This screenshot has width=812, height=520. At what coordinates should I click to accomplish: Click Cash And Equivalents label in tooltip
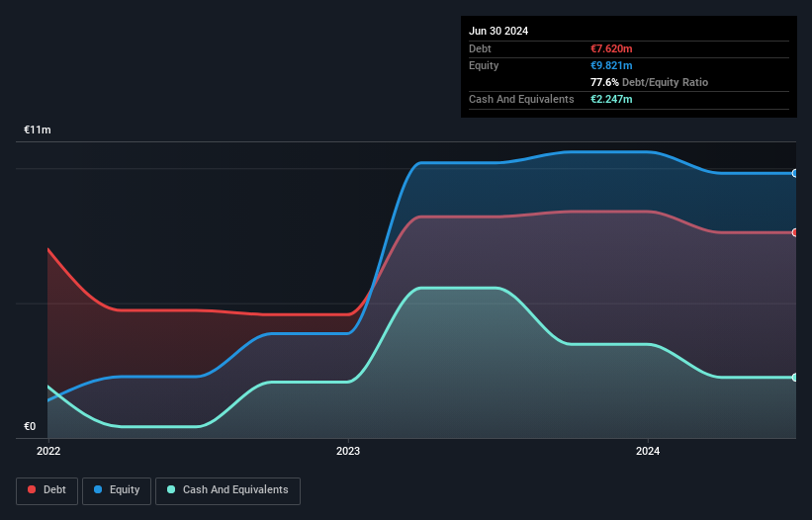click(521, 99)
